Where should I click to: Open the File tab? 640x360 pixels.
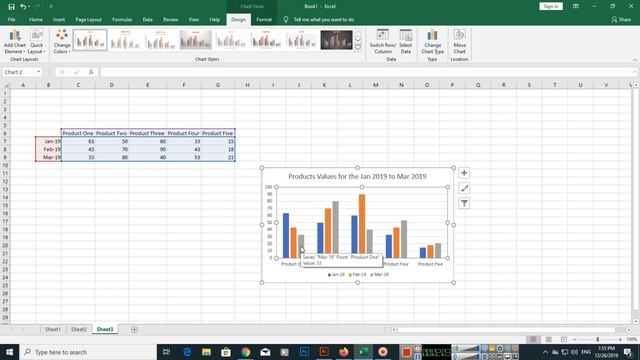pyautogui.click(x=11, y=20)
